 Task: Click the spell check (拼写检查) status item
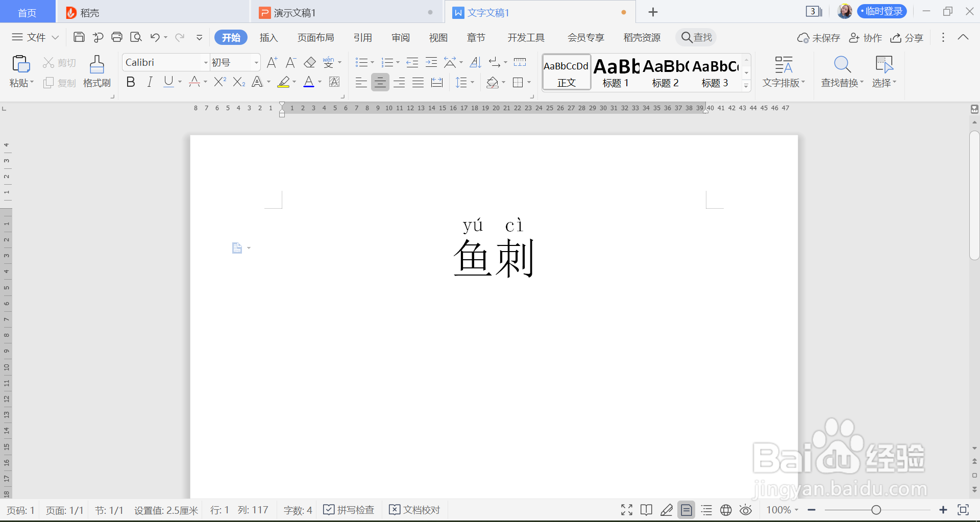pos(349,510)
